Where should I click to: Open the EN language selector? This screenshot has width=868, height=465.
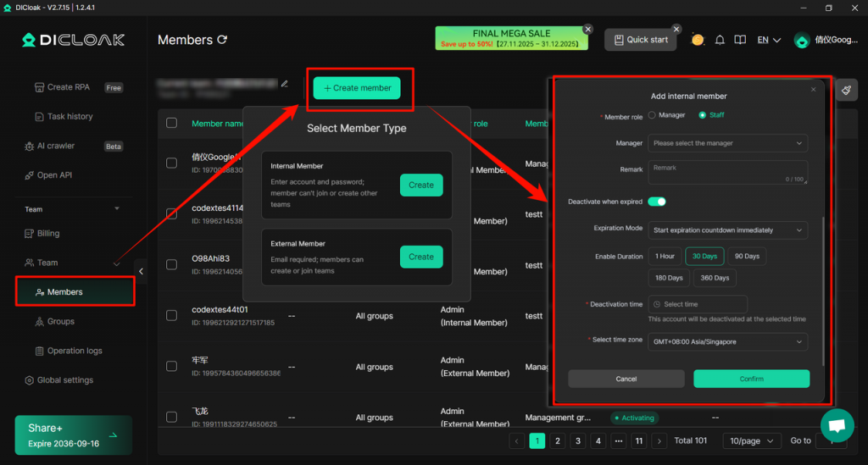point(769,40)
